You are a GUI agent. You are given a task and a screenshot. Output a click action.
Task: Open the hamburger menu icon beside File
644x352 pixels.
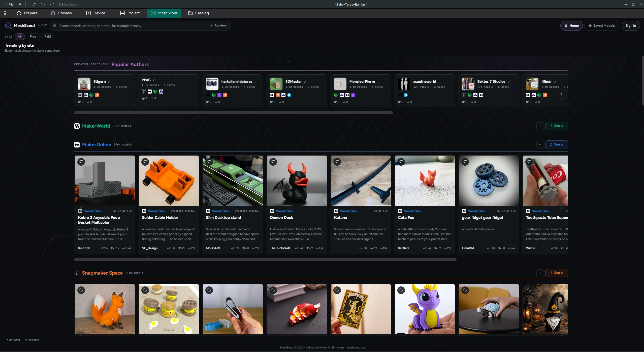(20, 4)
